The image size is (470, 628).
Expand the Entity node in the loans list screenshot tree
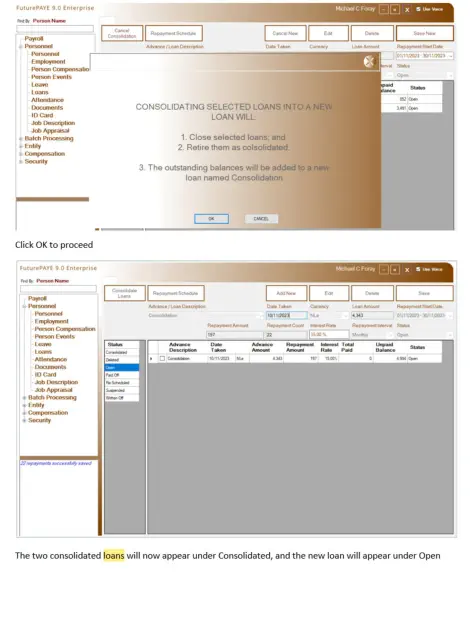24,405
